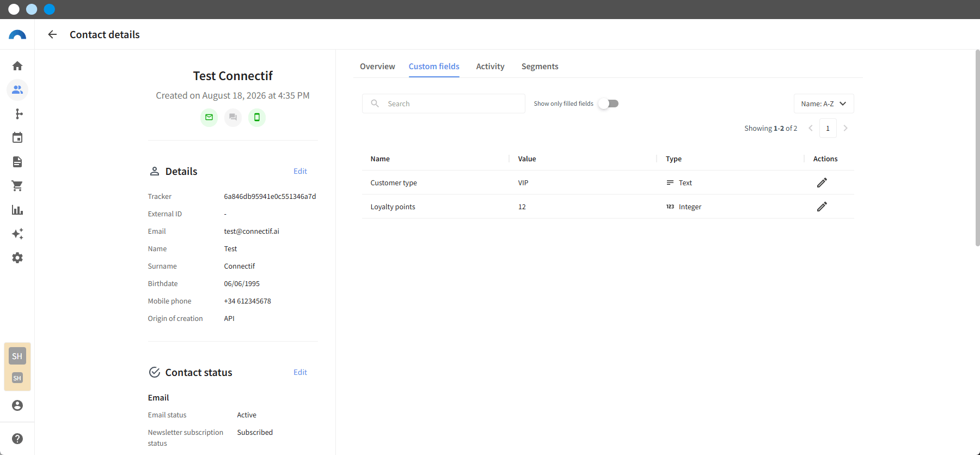Go back with the arrow icon
980x455 pixels.
tap(52, 34)
